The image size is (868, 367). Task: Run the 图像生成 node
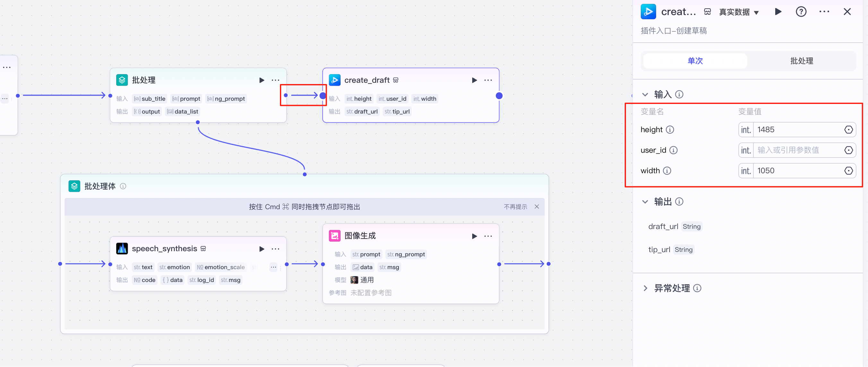474,236
